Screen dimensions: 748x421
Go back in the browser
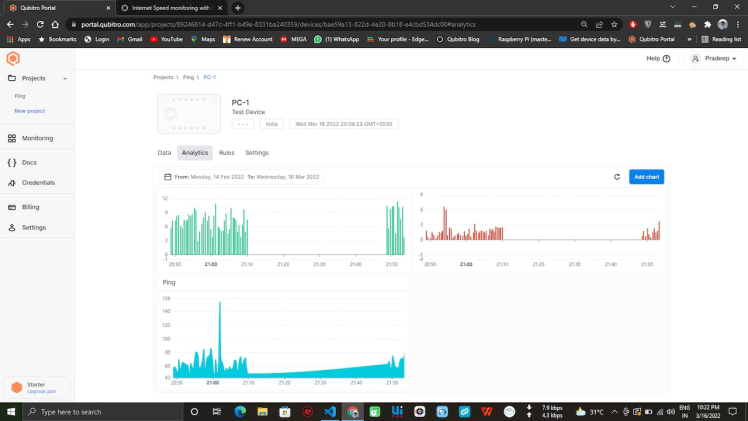[10, 24]
